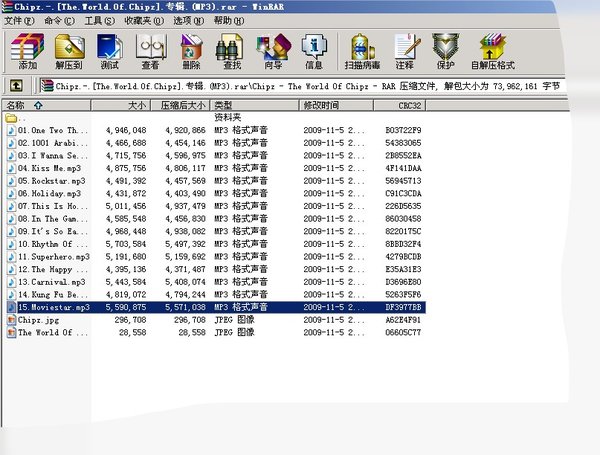The width and height of the screenshot is (600, 455).
Task: Show archive 信息 (Info) icon
Action: pos(314,51)
